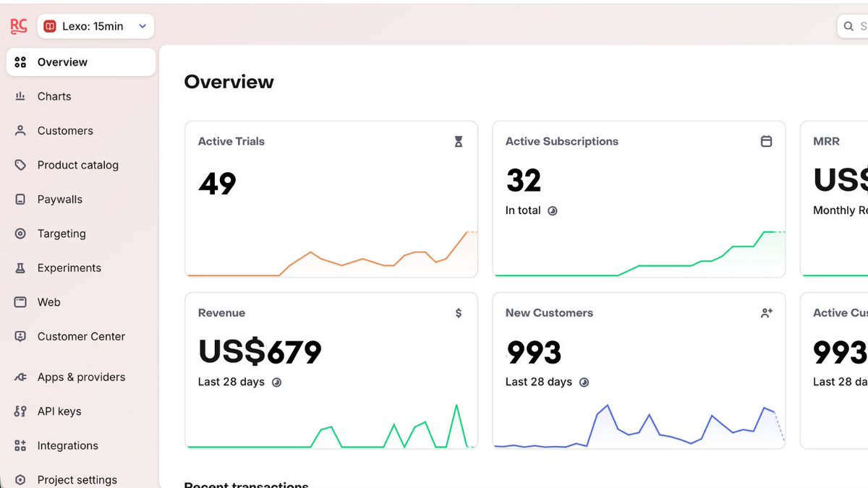Click the hourglass icon on Active Trials
The image size is (868, 488).
click(459, 142)
